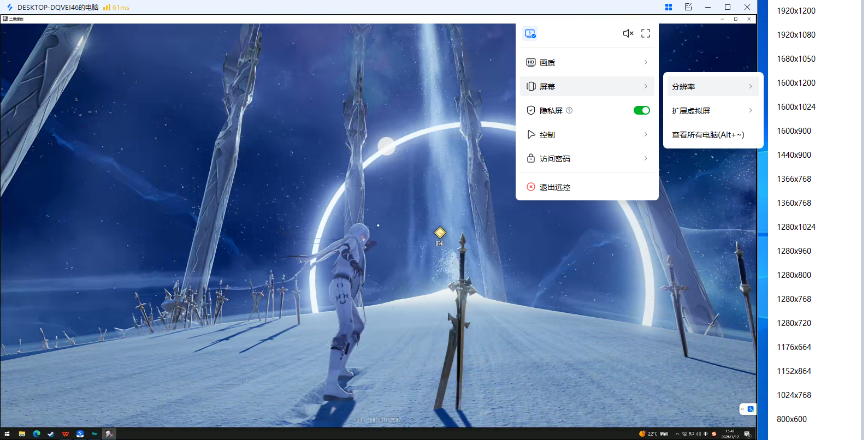Select the 屏幕 screen menu item
The width and height of the screenshot is (868, 440).
coord(587,87)
